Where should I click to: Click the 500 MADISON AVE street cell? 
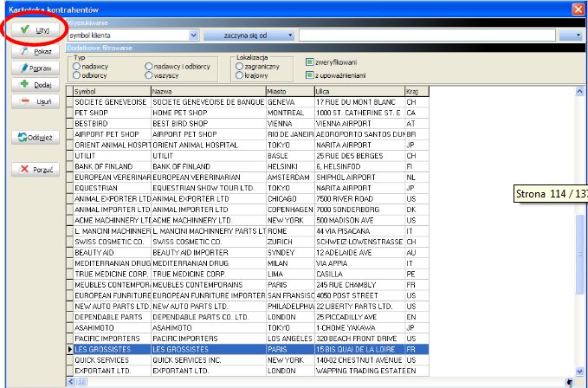point(359,220)
